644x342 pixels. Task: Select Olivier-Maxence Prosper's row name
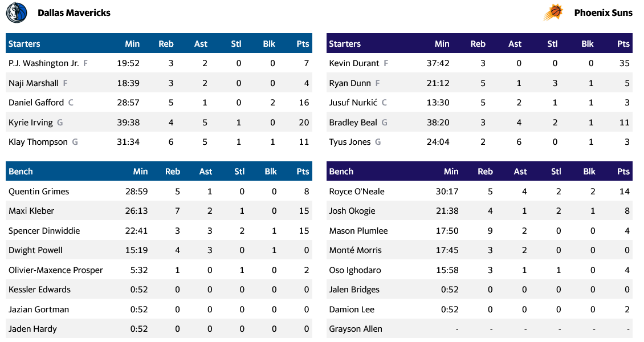click(56, 270)
